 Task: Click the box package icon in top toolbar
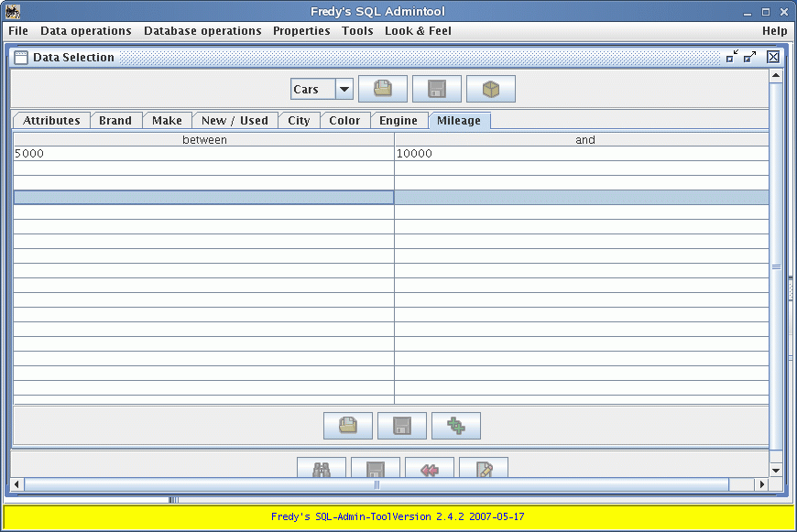point(490,89)
